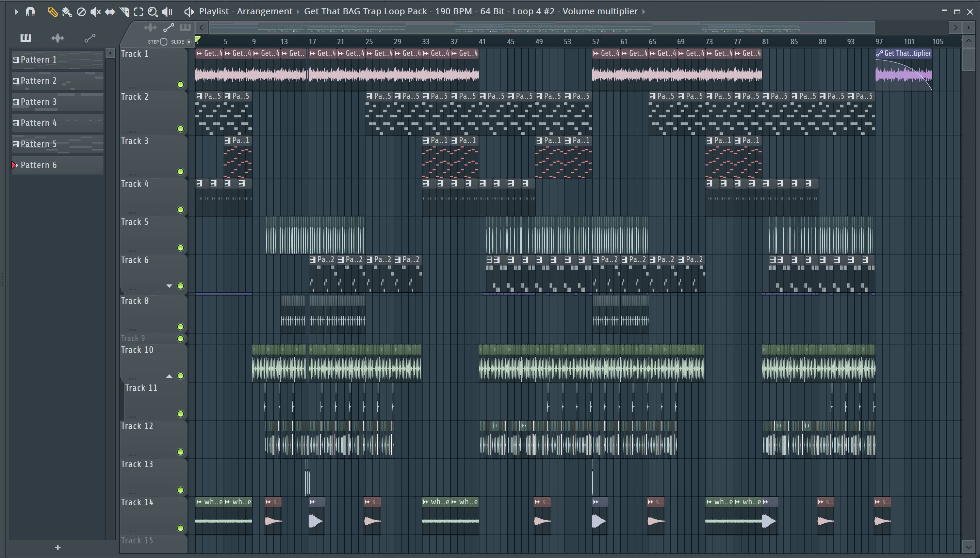Select Pattern 1 in picker
980x558 pixels.
(58, 60)
